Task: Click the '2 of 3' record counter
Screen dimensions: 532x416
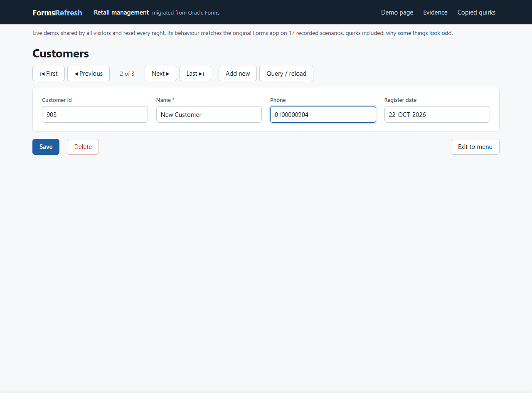Action: coord(127,74)
